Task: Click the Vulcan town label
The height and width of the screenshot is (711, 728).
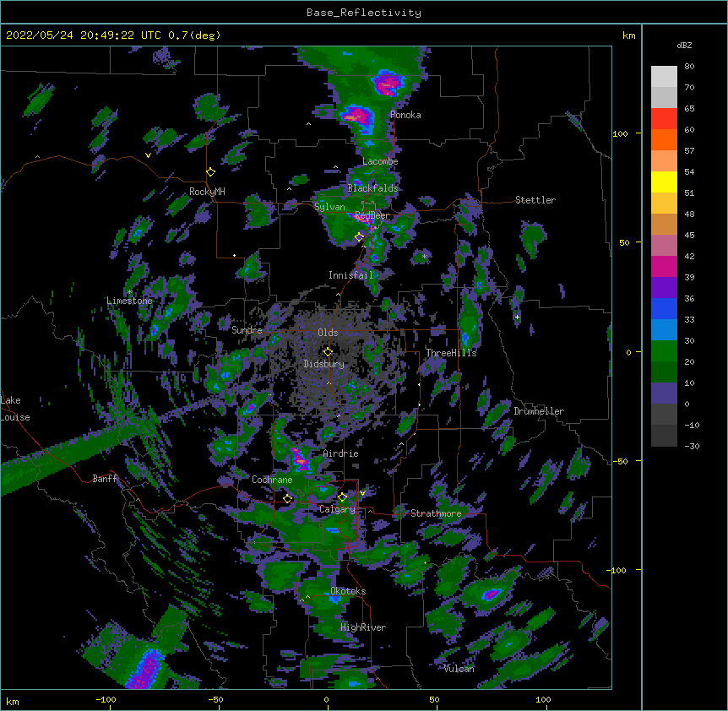Action: click(459, 669)
